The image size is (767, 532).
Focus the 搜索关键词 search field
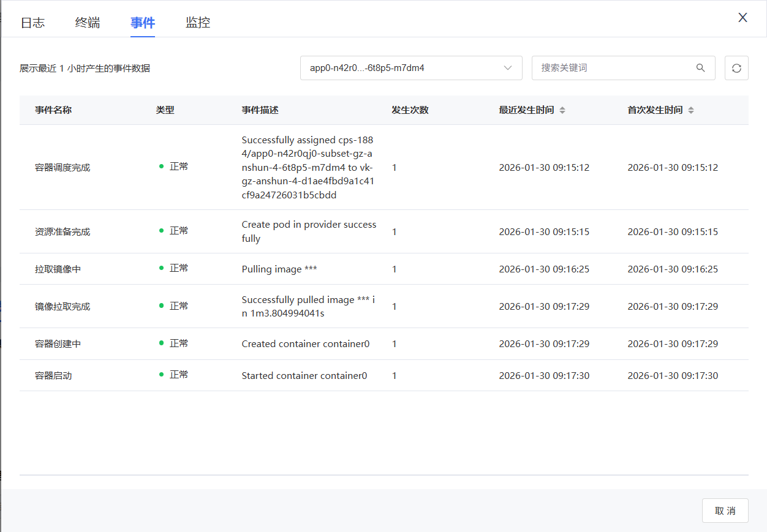click(613, 68)
